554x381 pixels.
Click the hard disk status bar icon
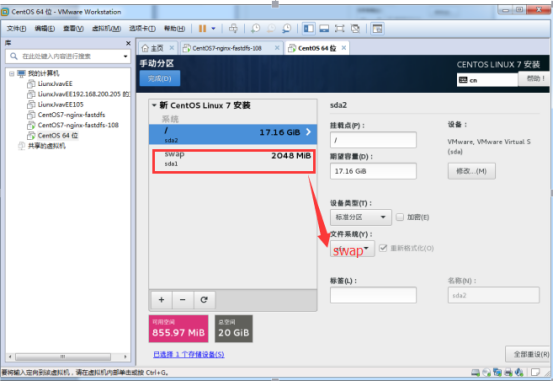[476, 372]
